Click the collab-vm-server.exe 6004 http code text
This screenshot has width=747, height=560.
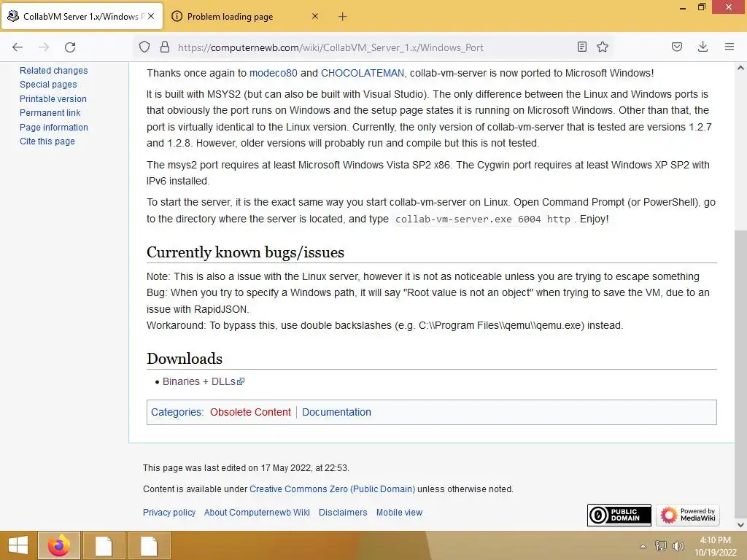point(483,219)
